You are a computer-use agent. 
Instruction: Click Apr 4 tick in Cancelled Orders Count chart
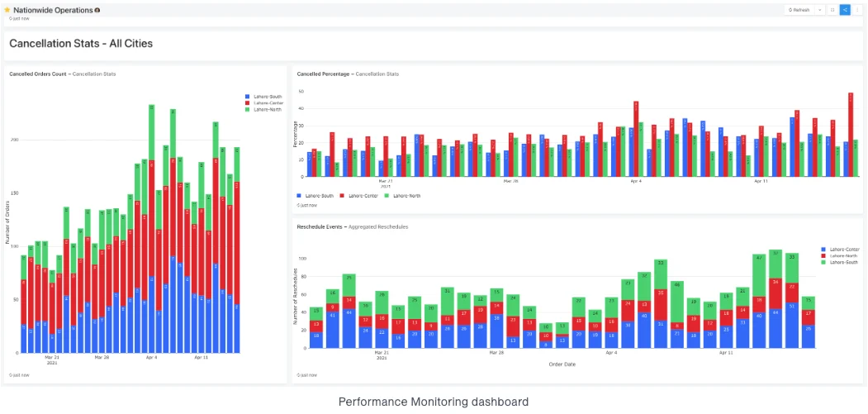(x=152, y=358)
